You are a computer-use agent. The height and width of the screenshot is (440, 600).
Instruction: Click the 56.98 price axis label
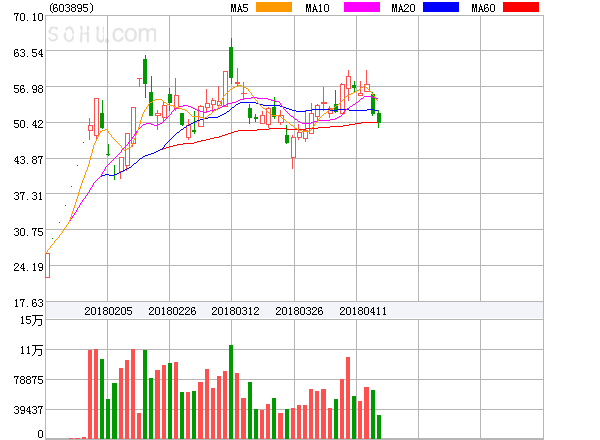(29, 89)
